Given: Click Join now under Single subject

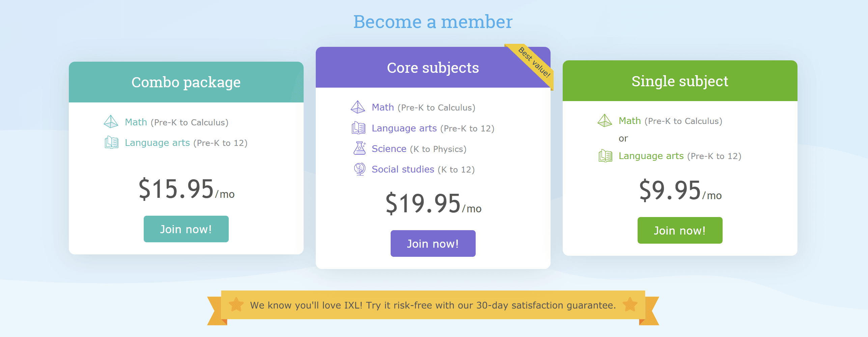Looking at the screenshot, I should coord(679,230).
